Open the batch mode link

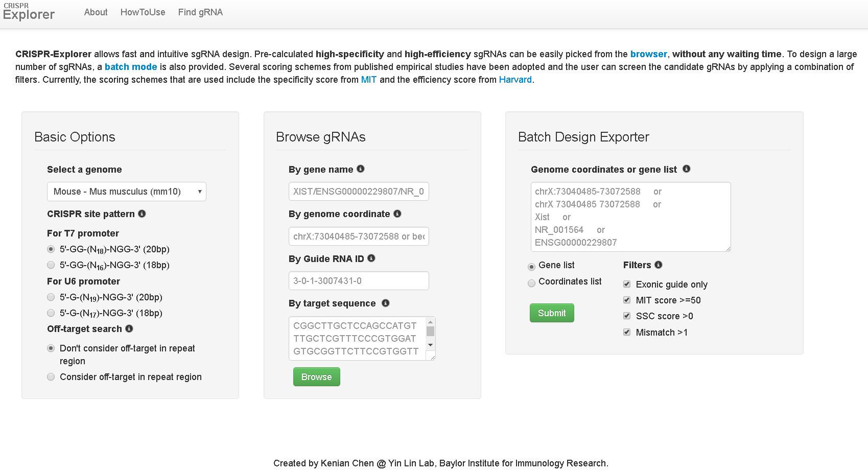[x=131, y=67]
